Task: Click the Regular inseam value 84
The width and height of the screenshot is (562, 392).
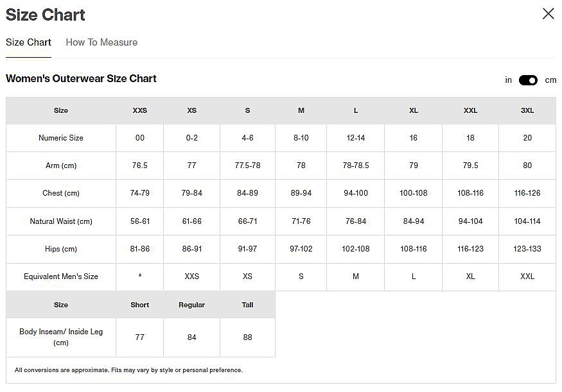Action: [191, 337]
